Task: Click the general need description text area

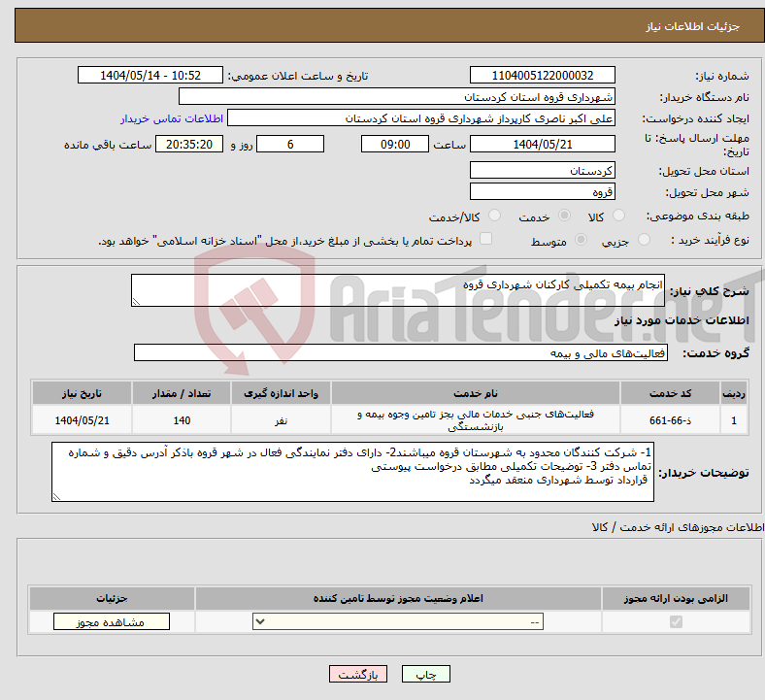Action: pyautogui.click(x=398, y=290)
